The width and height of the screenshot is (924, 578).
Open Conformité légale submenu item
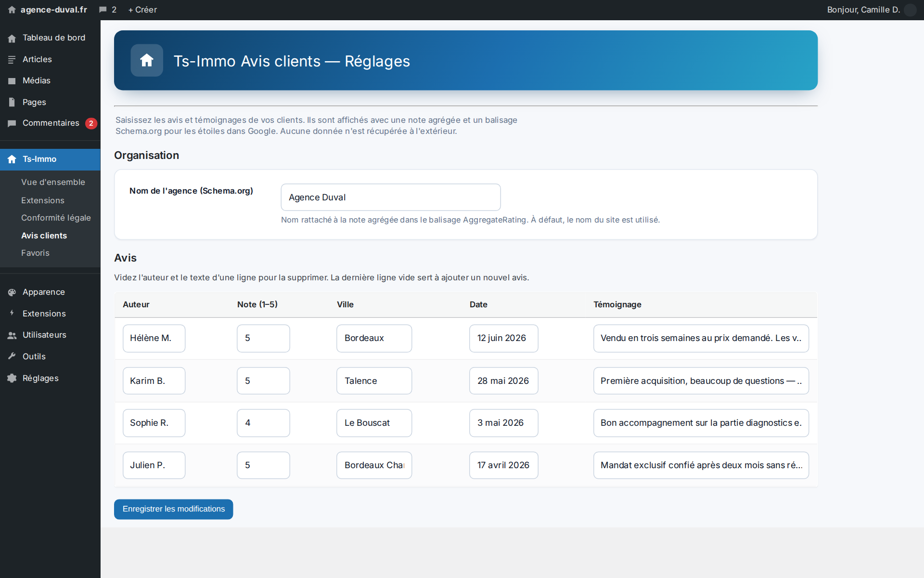click(56, 218)
